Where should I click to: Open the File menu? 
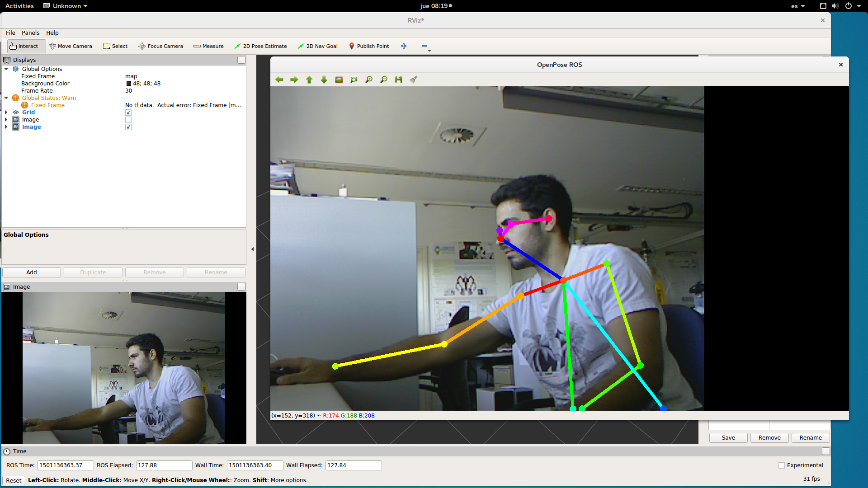pos(10,33)
